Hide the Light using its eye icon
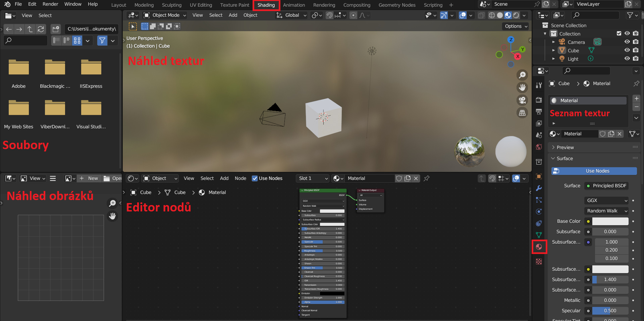 point(627,59)
